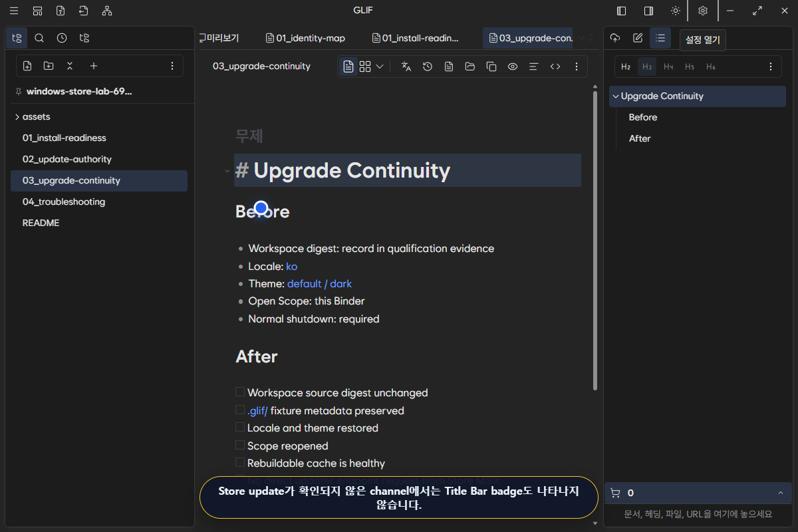Follow the default / dark theme link

pyautogui.click(x=320, y=283)
